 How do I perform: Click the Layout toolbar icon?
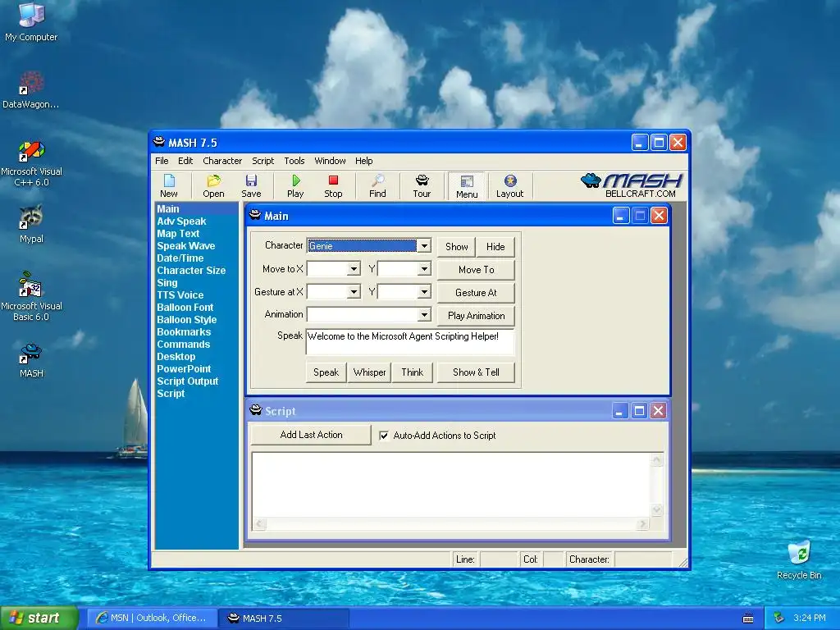pos(509,186)
